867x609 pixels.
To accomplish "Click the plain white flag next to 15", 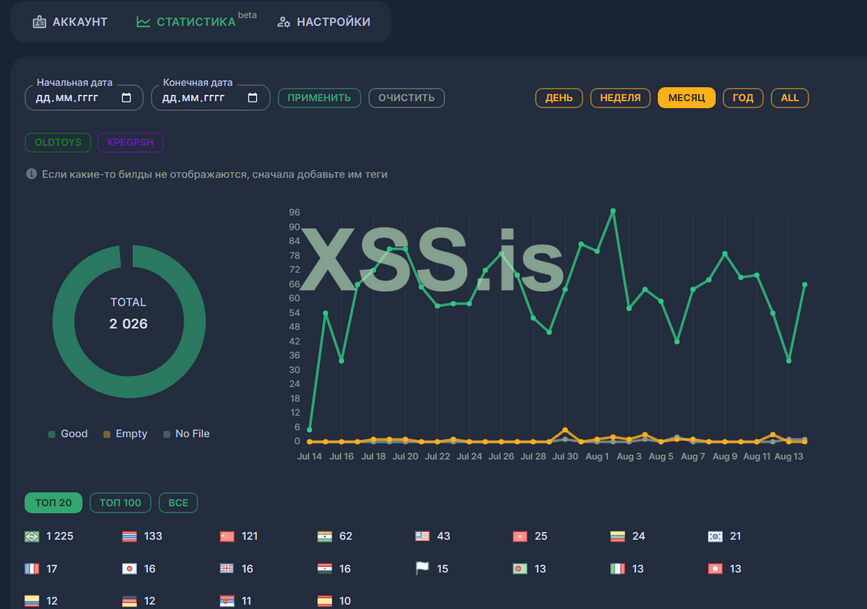I will click(422, 568).
